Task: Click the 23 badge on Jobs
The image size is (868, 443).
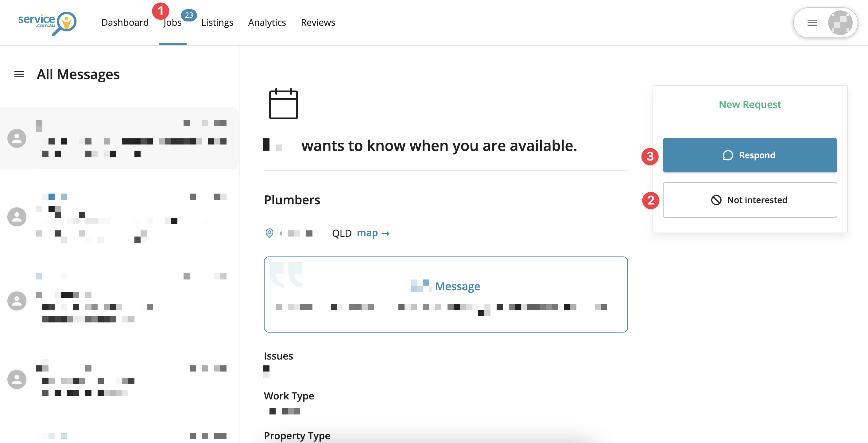Action: (189, 15)
